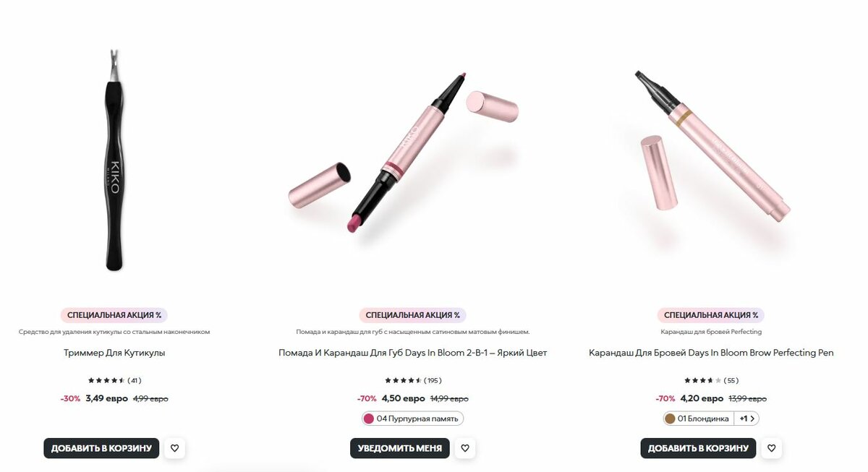Click the pink lipstick and pencil image
The width and height of the screenshot is (868, 472).
pos(403,152)
